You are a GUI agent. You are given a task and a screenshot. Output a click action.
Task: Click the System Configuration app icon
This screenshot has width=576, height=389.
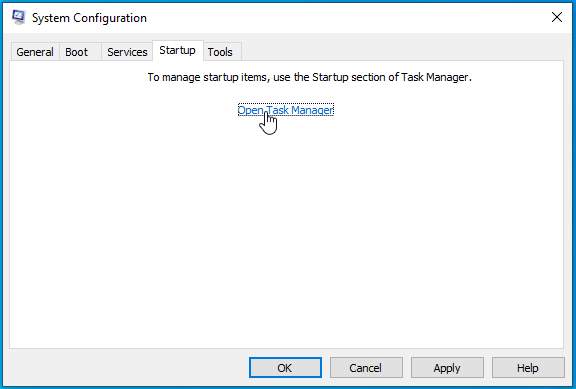pos(18,17)
